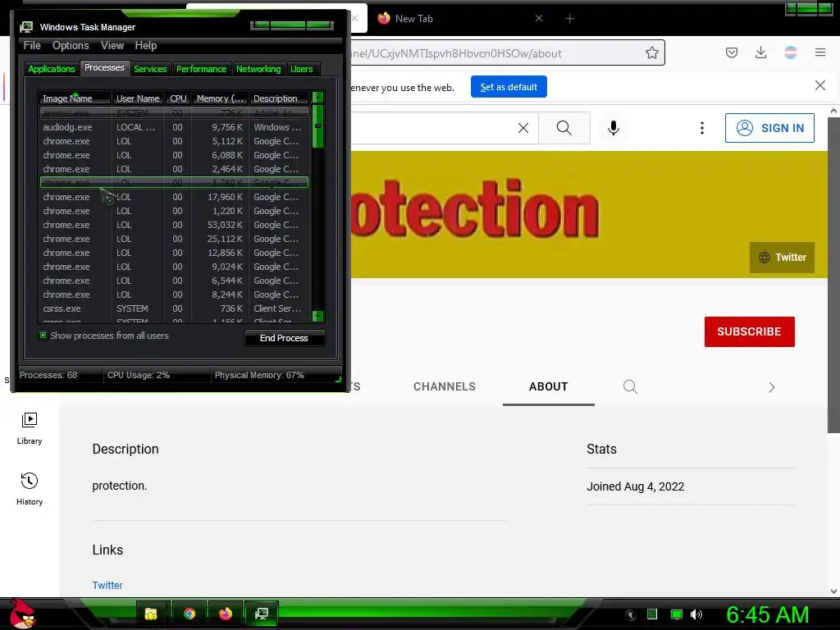This screenshot has height=630, width=840.
Task: Toggle Show processes from all users checkbox
Action: (43, 336)
